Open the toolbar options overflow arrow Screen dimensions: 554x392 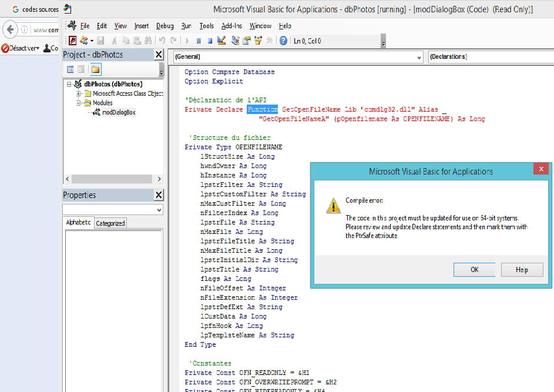coord(384,41)
